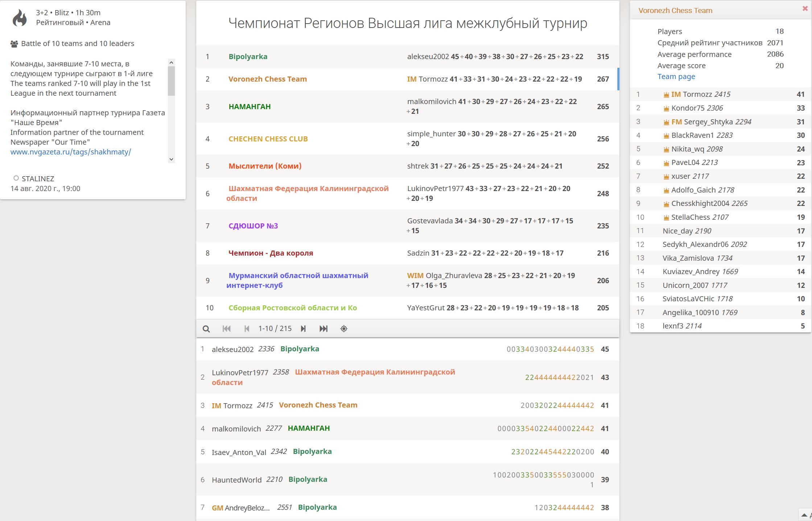Viewport: 812px width, 521px height.
Task: Click leader WIM Olga_Zhuravleva in standings
Action: tap(444, 276)
